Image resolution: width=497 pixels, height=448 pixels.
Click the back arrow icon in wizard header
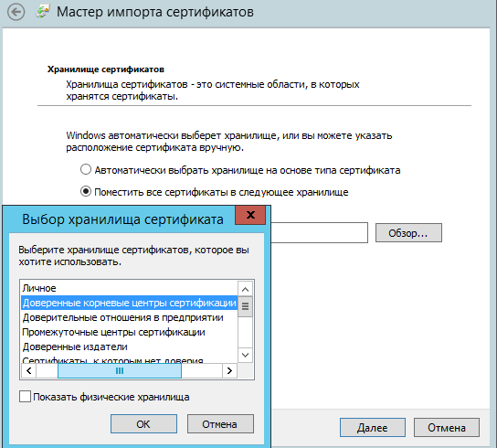[x=16, y=13]
